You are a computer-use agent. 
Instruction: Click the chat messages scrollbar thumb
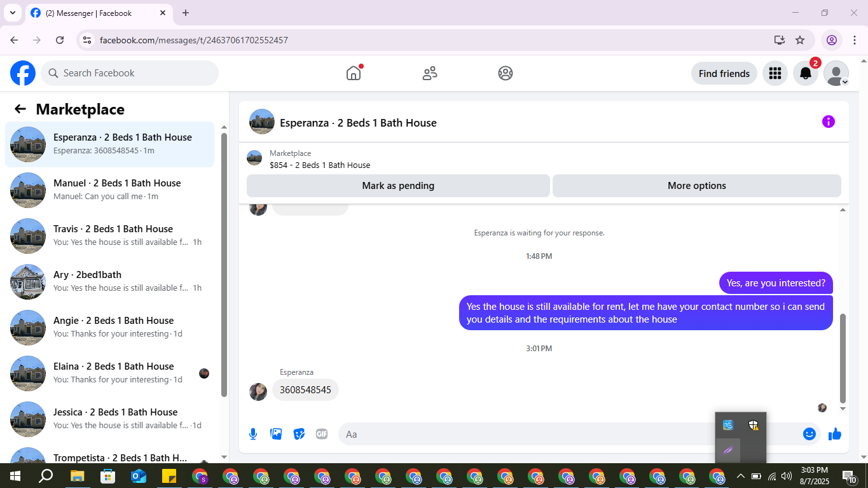coord(843,358)
